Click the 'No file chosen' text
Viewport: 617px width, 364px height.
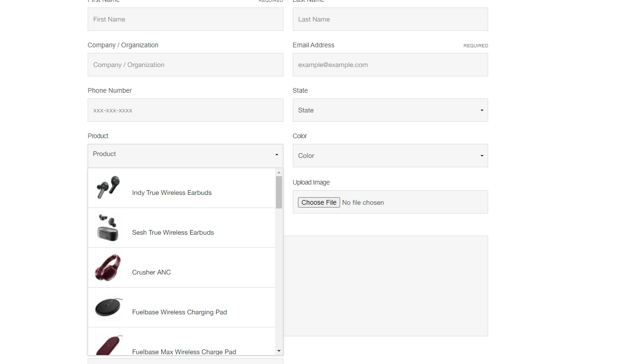pos(363,202)
